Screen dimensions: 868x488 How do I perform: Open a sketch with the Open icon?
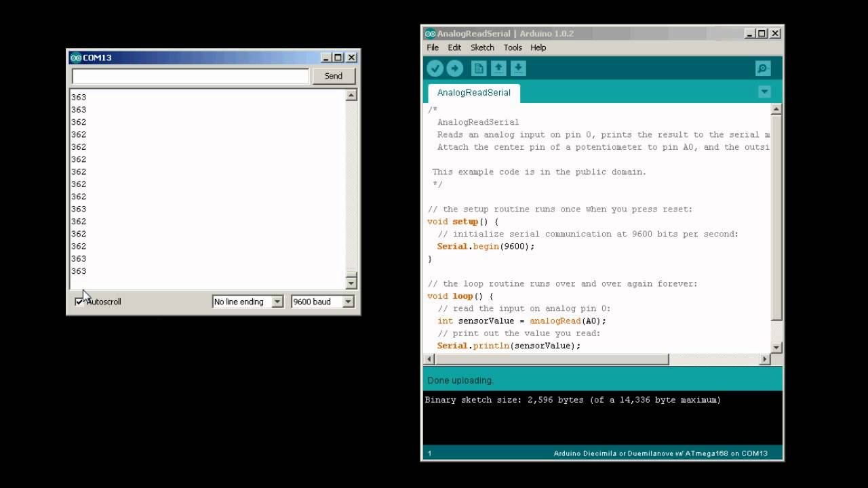pos(498,68)
